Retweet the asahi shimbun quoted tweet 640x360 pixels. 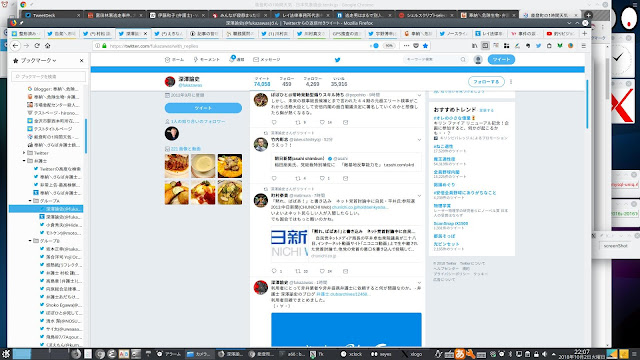(298, 178)
